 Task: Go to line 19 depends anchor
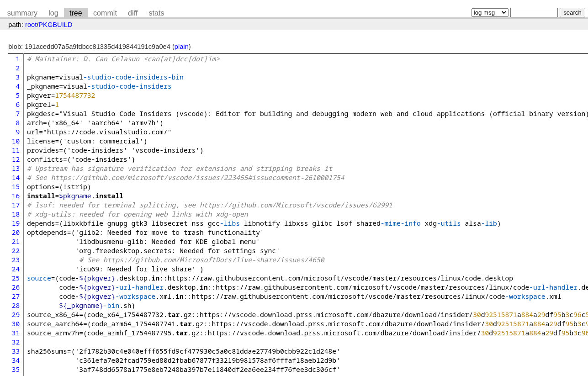[x=16, y=223]
